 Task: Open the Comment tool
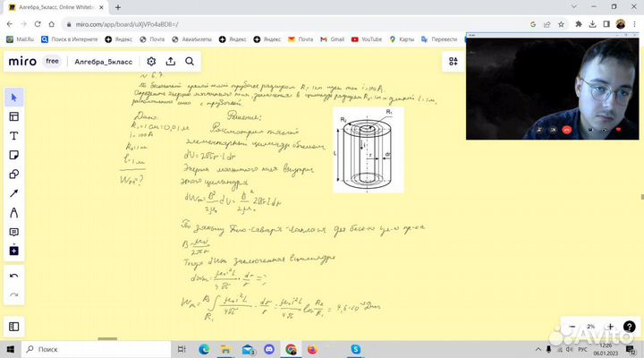(13, 232)
